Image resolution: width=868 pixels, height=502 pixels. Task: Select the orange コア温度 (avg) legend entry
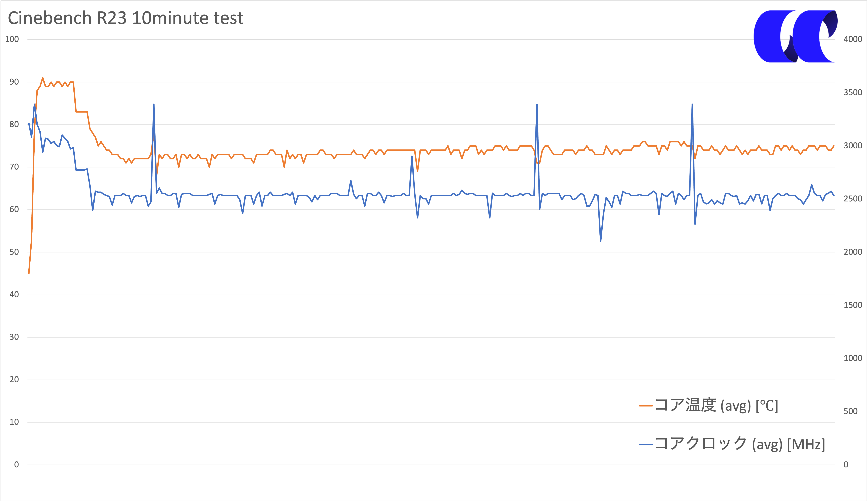pos(708,406)
